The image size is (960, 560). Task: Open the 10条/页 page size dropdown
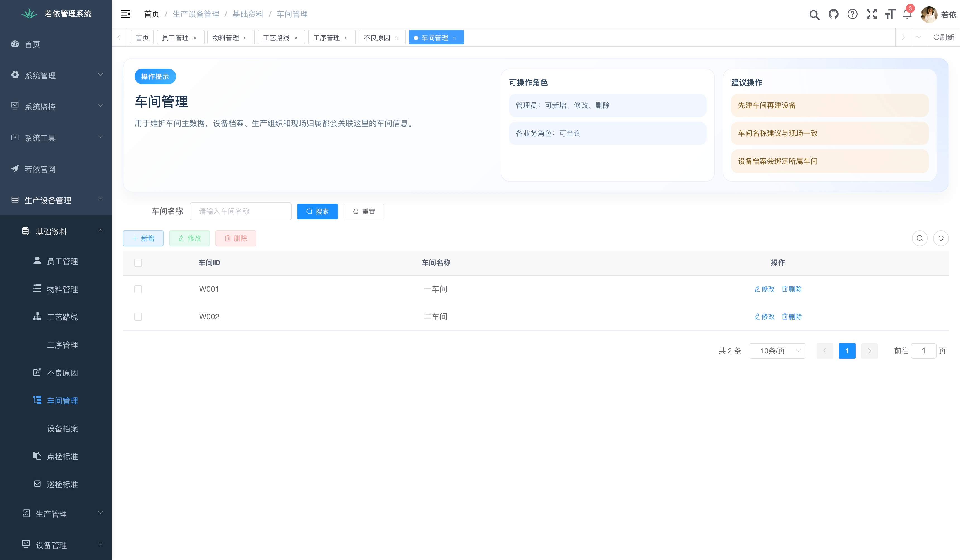pyautogui.click(x=777, y=351)
